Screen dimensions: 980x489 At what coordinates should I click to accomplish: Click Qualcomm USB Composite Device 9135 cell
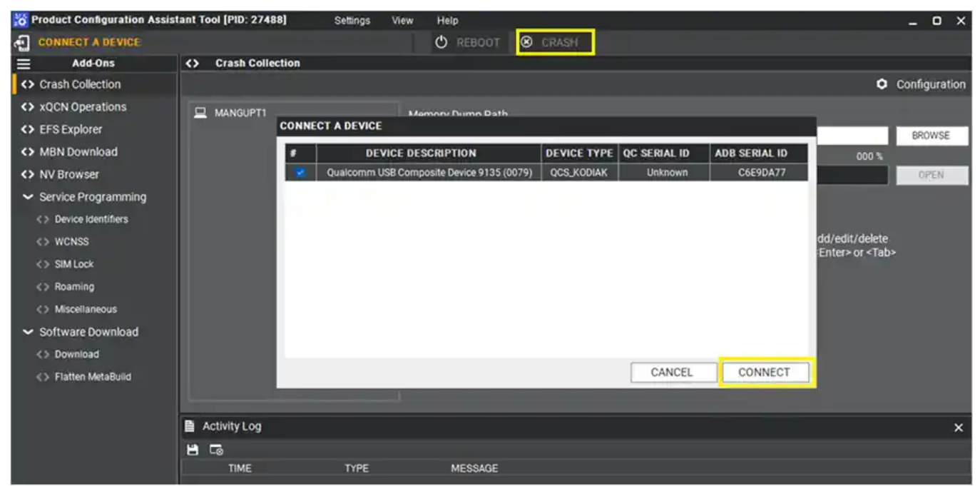pyautogui.click(x=429, y=173)
